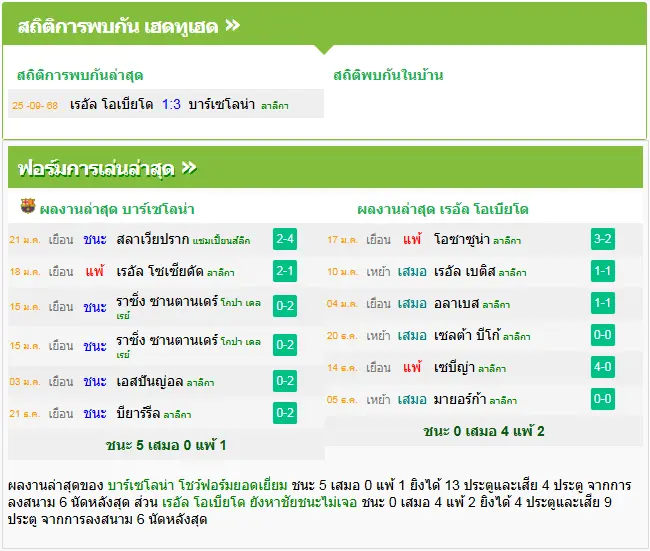Click green text บาร์เซโลน่า โชว์ฟอร์มยอดเยี่ยม in summary paragraph
This screenshot has width=650, height=551.
[197, 485]
